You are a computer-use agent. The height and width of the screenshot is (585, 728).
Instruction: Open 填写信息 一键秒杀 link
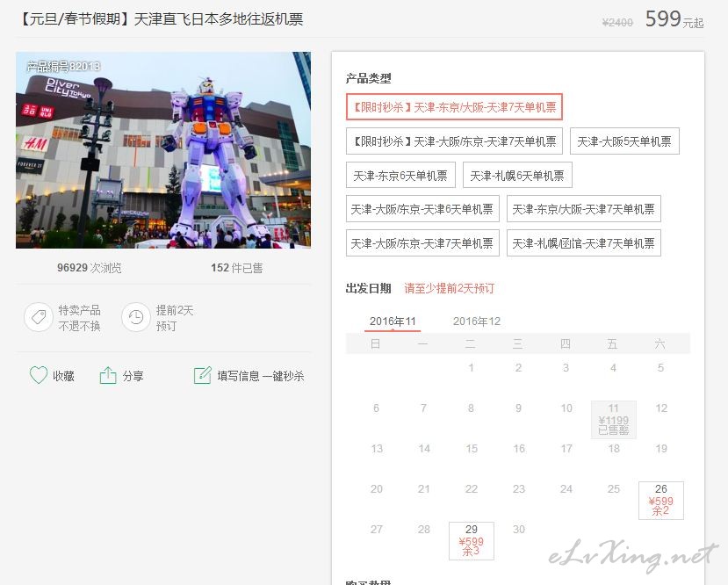[261, 376]
